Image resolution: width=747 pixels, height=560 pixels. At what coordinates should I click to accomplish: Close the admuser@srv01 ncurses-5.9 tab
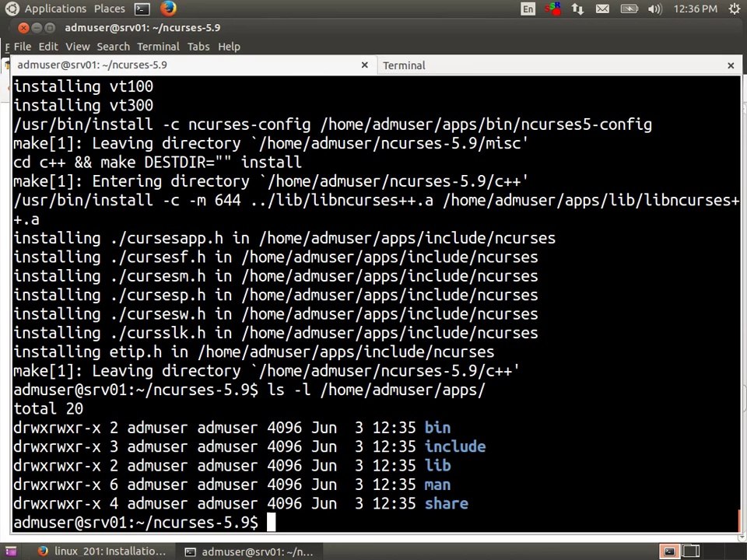tap(365, 65)
